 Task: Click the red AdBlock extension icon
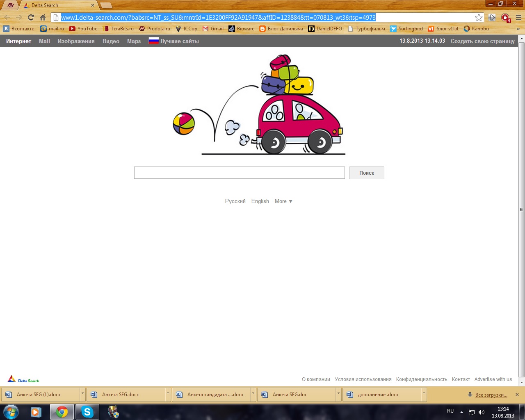pos(505,18)
